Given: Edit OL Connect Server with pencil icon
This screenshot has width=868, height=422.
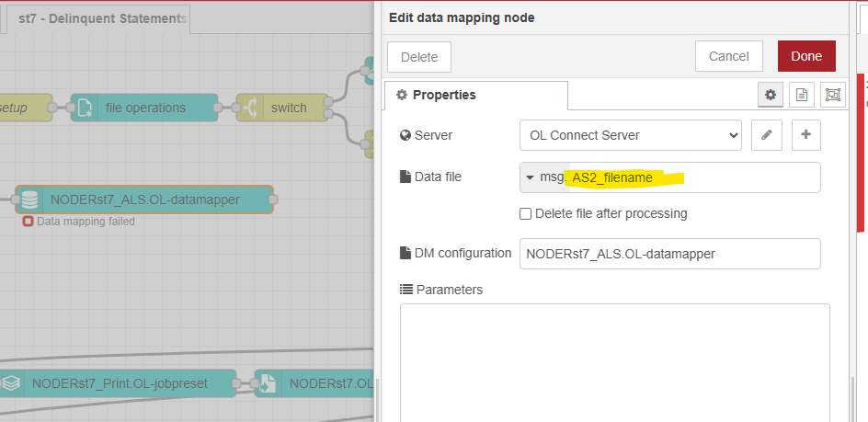Looking at the screenshot, I should (767, 134).
